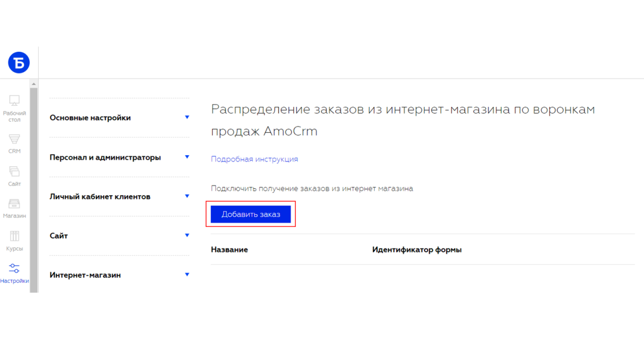Expand Интернет-магазин settings arrow
The width and height of the screenshot is (644, 338).
187,274
